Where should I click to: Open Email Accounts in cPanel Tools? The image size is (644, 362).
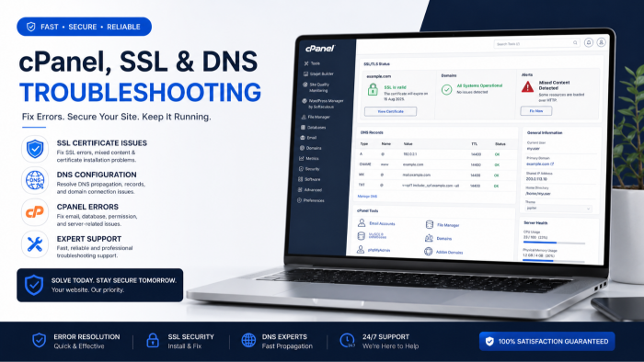376,223
